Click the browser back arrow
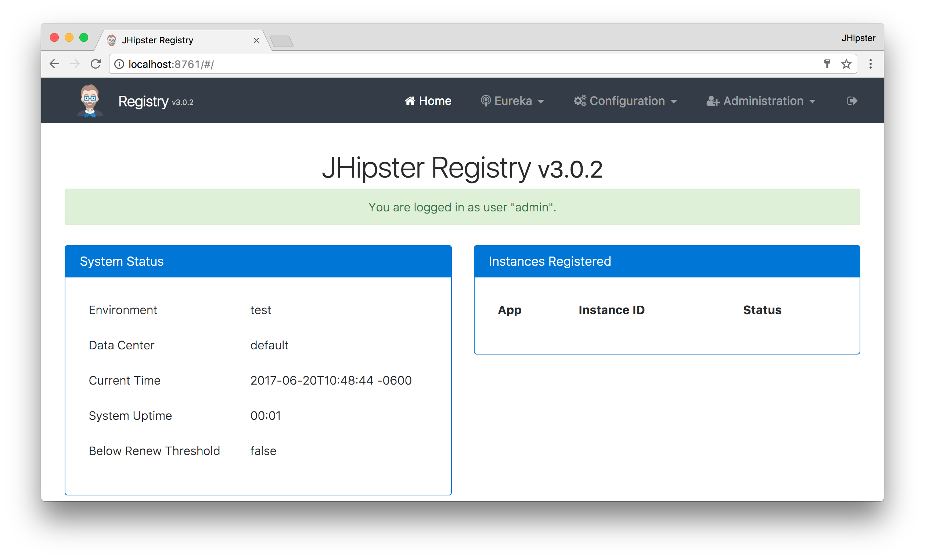The height and width of the screenshot is (560, 925). point(54,64)
